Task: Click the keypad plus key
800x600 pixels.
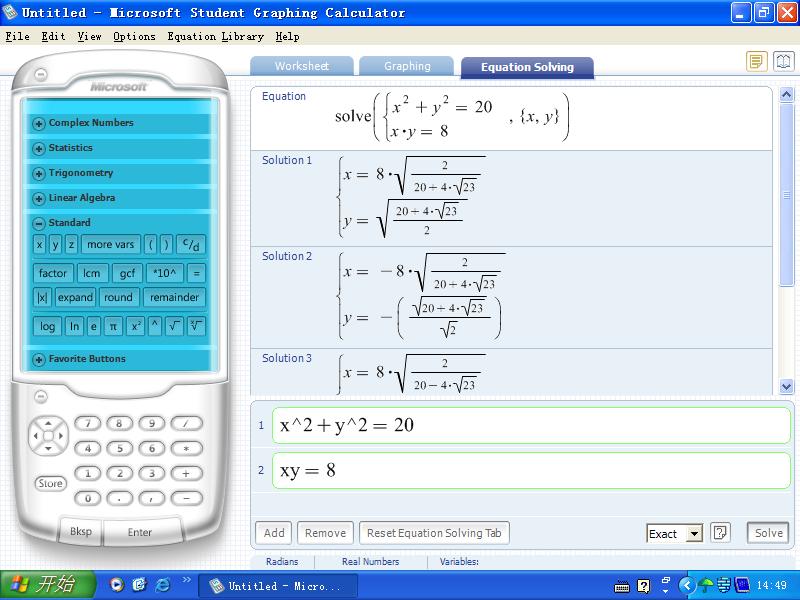Action: (186, 473)
